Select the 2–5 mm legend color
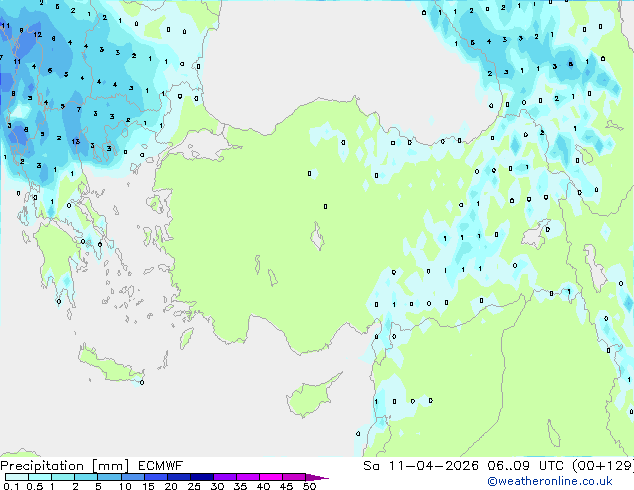Screen dimensions: 634x490 click(x=86, y=477)
